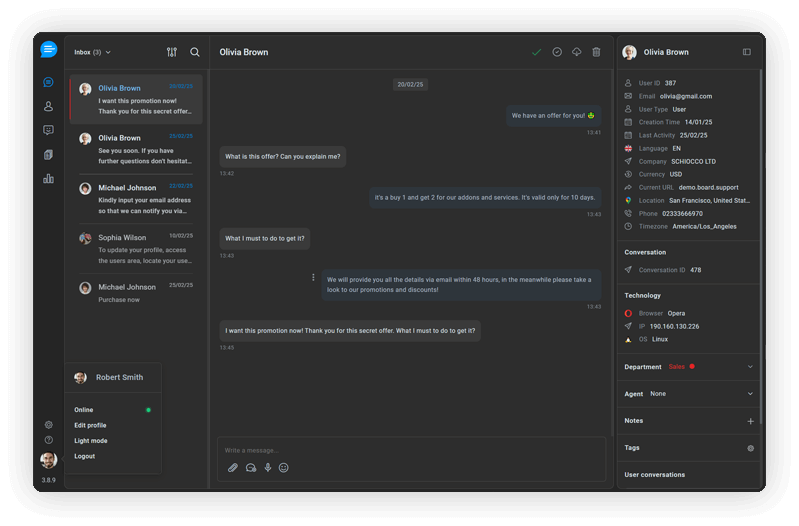This screenshot has width=799, height=526.
Task: Open message menu three-dots icon
Action: click(313, 277)
